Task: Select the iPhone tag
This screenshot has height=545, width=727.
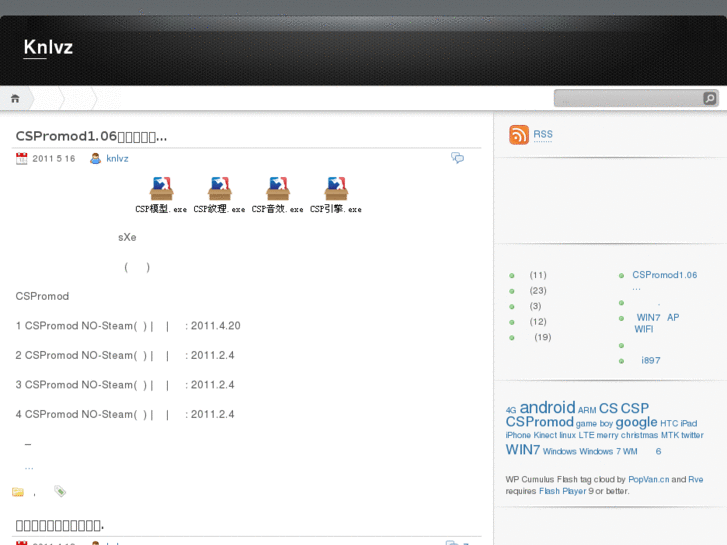Action: tap(518, 435)
